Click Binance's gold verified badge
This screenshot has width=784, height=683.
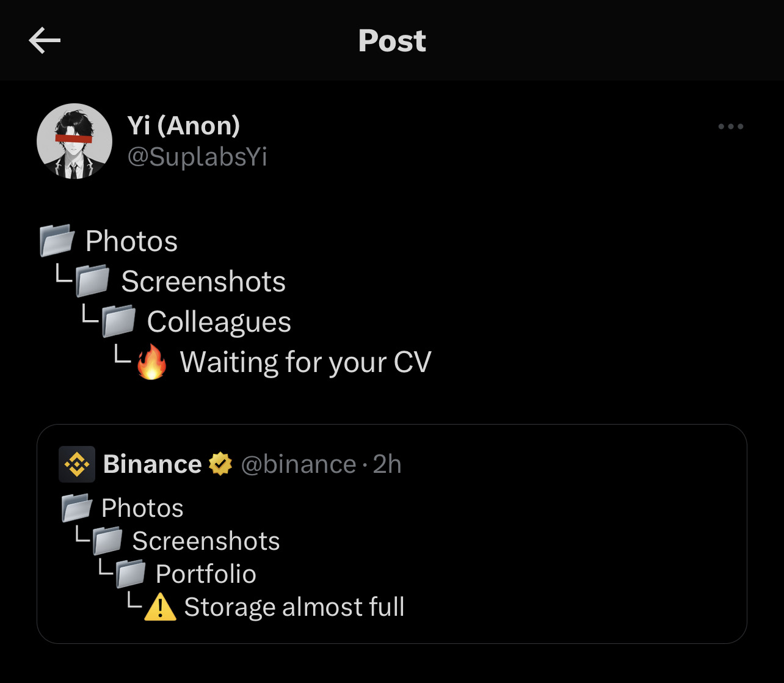click(x=220, y=464)
